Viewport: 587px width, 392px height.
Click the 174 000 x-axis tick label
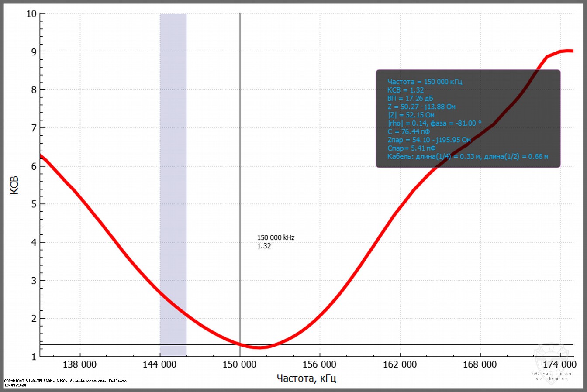559,364
